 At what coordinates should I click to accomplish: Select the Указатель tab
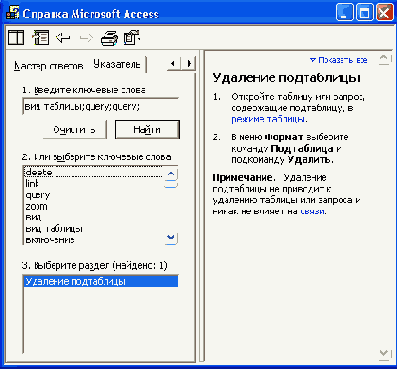point(117,64)
